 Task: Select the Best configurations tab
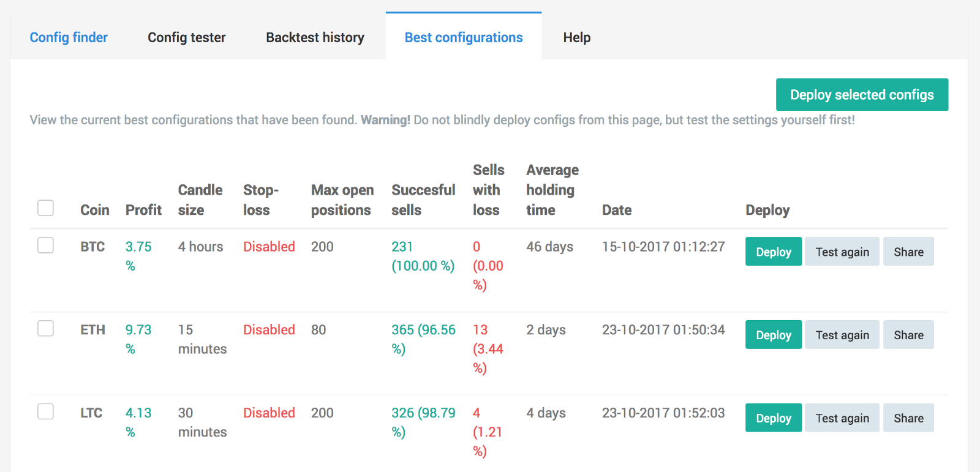[x=464, y=37]
